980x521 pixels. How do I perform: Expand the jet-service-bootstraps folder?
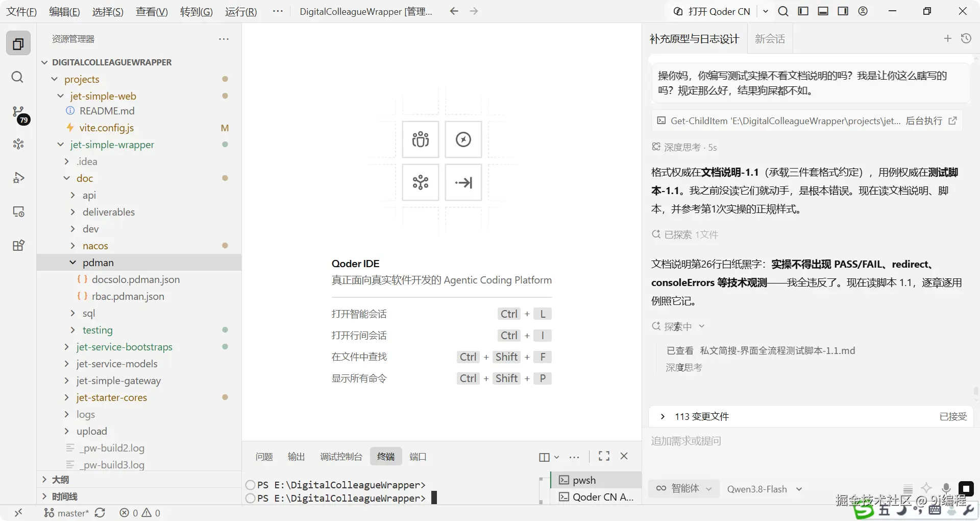(x=66, y=347)
